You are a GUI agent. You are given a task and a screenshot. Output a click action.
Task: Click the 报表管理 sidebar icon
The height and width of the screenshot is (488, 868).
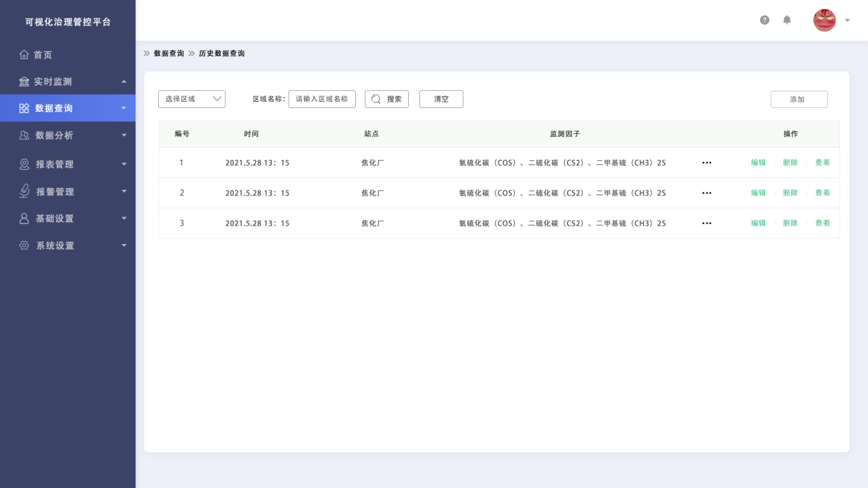[x=24, y=164]
